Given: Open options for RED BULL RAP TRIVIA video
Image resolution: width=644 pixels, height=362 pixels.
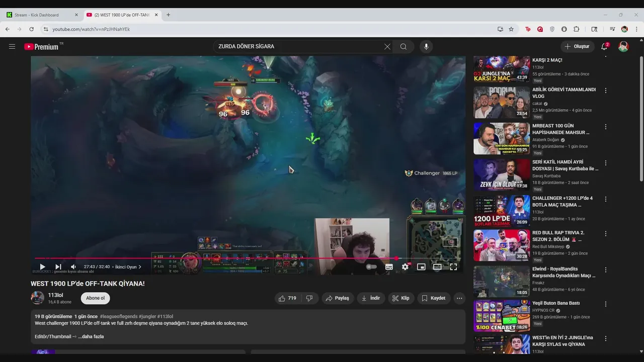Looking at the screenshot, I should [606, 234].
